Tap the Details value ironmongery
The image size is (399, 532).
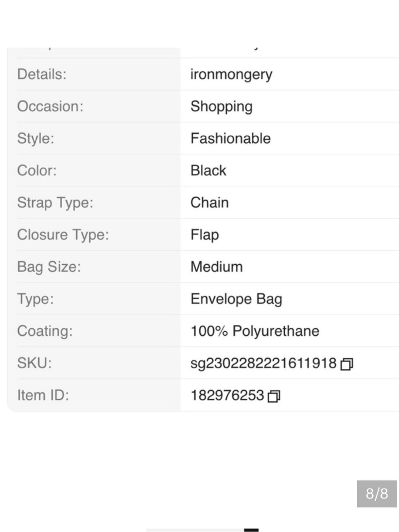(x=231, y=75)
